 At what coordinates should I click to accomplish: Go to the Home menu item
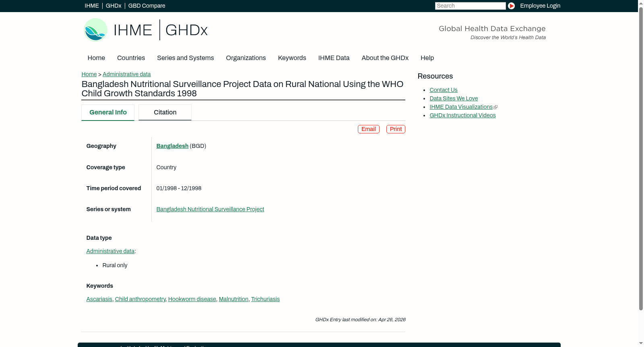pyautogui.click(x=96, y=58)
